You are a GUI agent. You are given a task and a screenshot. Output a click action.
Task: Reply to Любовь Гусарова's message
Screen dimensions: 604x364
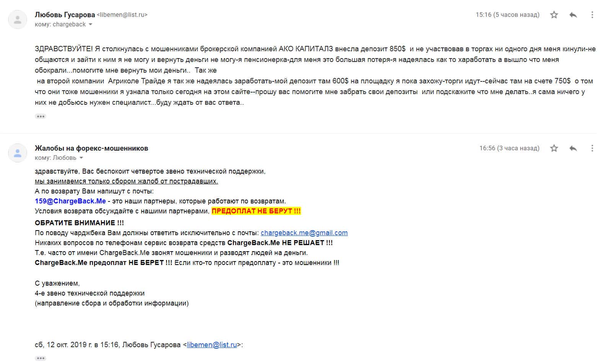pyautogui.click(x=573, y=15)
